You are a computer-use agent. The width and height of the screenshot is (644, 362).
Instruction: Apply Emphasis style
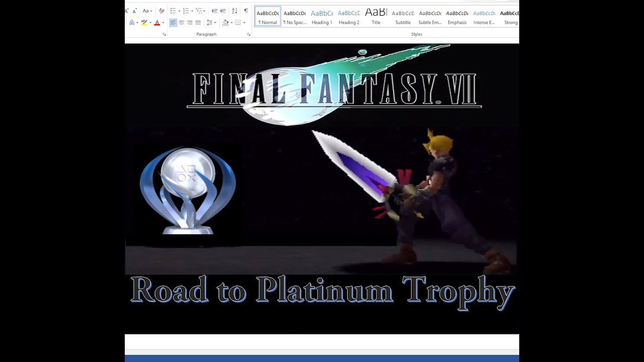click(457, 17)
